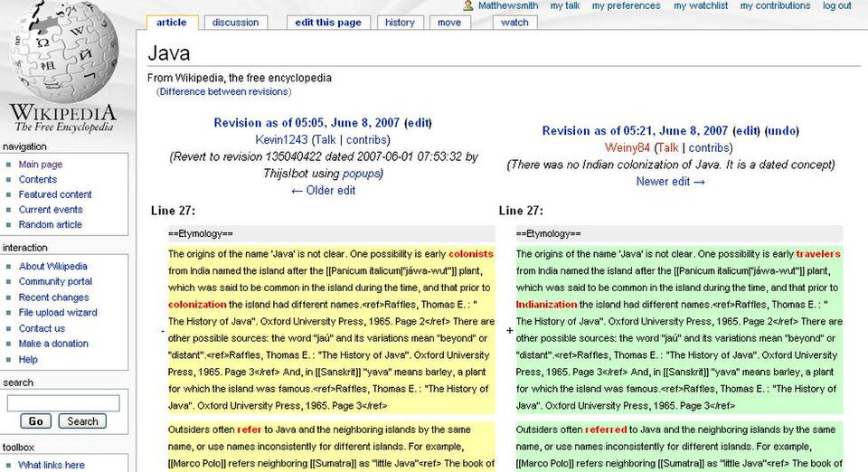Open my watchlist
The height and width of the screenshot is (472, 868).
[701, 5]
